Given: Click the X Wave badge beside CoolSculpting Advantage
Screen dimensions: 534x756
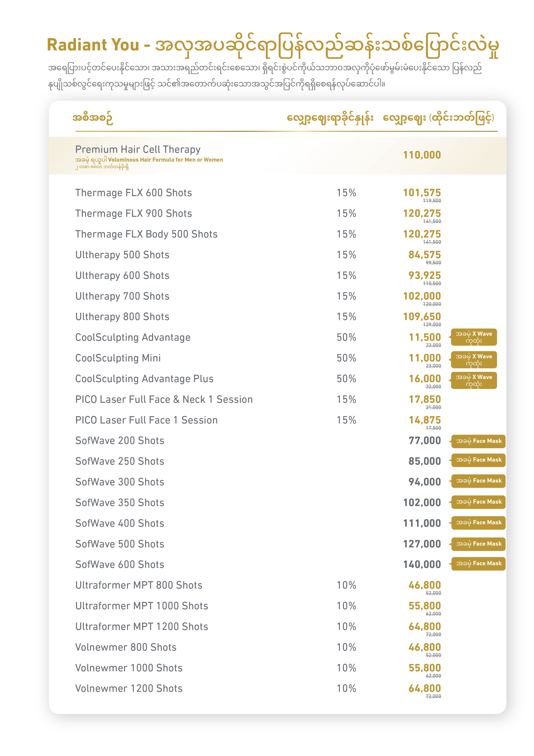Looking at the screenshot, I should (473, 337).
